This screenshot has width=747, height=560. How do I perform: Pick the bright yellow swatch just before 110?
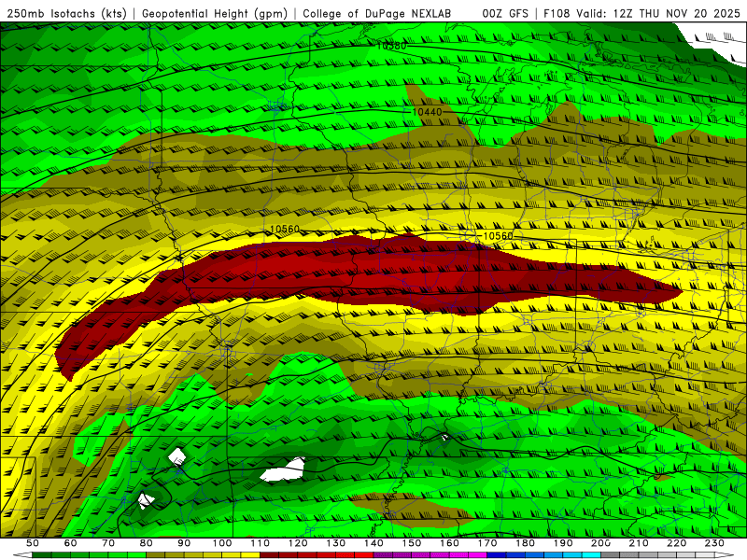coord(250,555)
